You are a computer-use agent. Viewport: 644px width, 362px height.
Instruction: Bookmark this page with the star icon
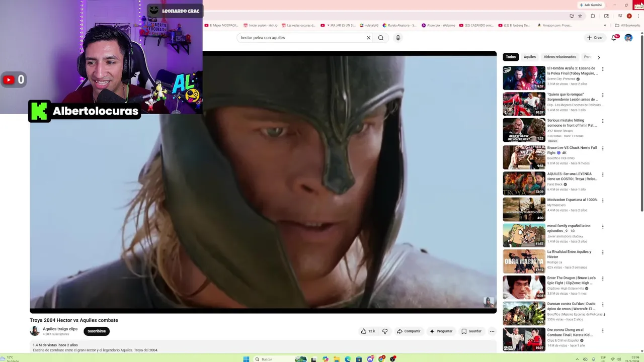(580, 16)
